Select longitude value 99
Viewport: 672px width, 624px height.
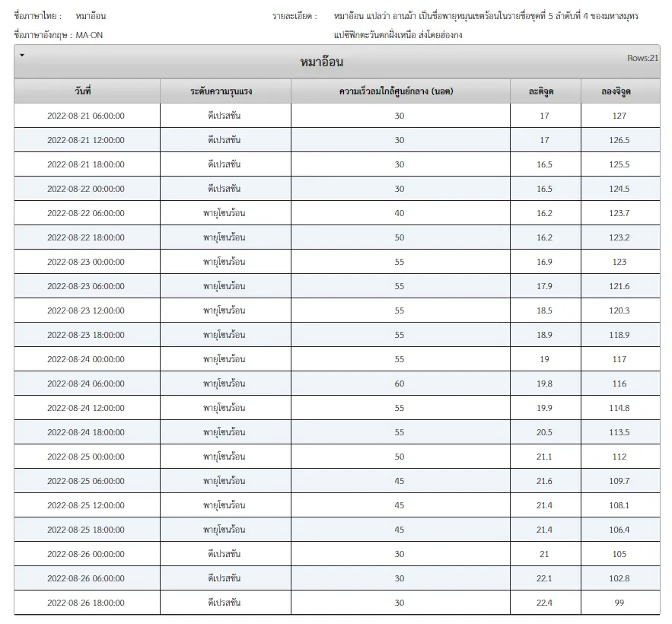pyautogui.click(x=619, y=603)
